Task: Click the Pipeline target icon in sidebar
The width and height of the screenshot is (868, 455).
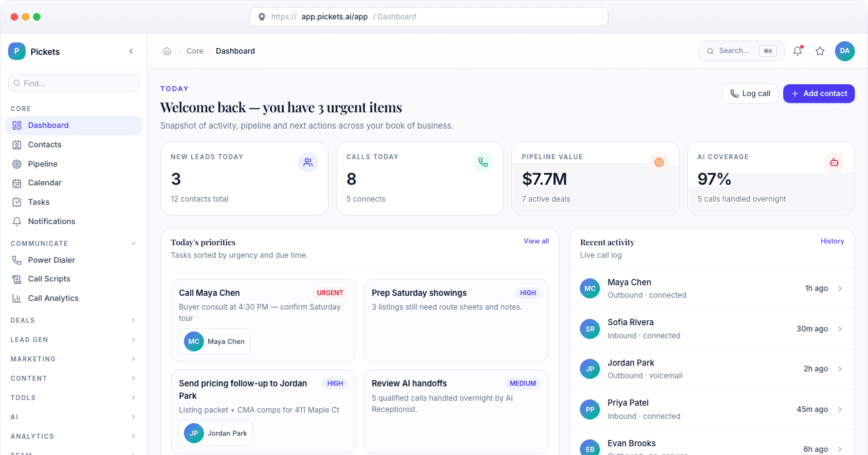Action: click(x=17, y=164)
